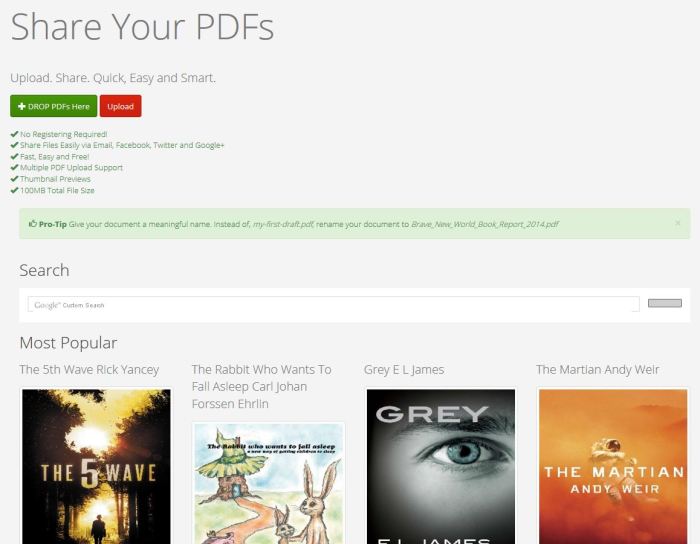Click The 5th Wave book cover thumbnail
The height and width of the screenshot is (544, 700).
pos(96,466)
